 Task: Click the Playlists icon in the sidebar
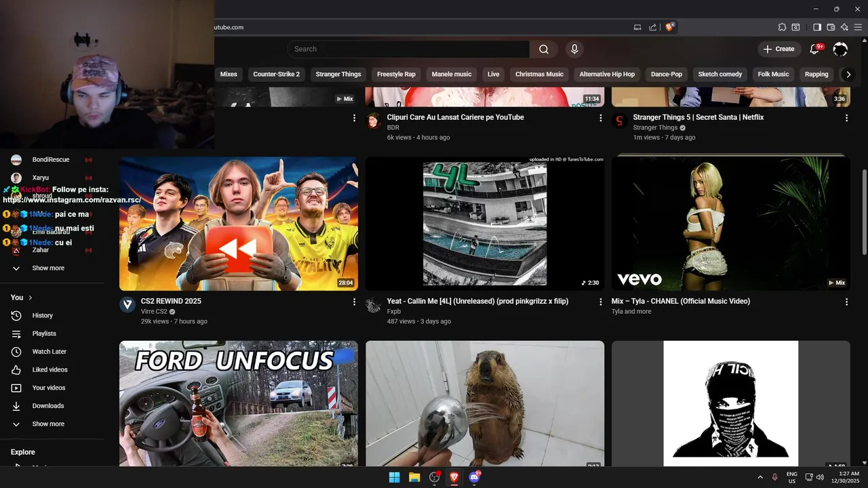click(16, 333)
